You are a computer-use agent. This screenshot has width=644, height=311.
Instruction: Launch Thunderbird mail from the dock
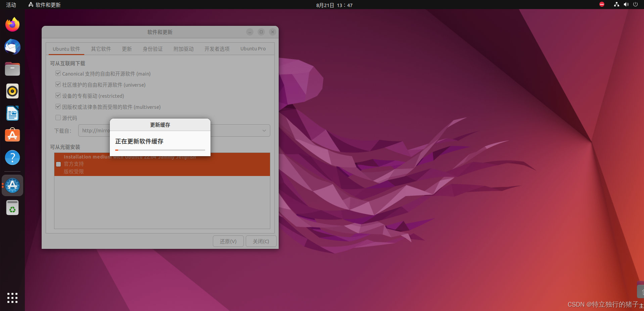[12, 47]
